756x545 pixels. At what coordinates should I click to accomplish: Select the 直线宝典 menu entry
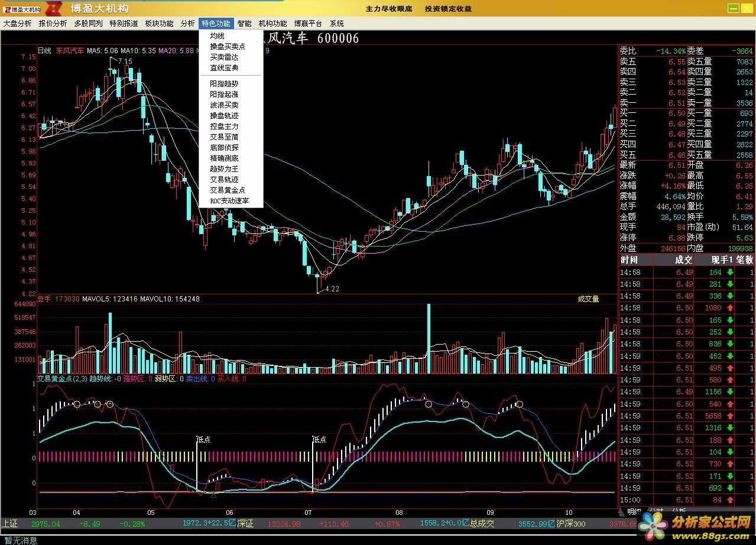click(231, 68)
